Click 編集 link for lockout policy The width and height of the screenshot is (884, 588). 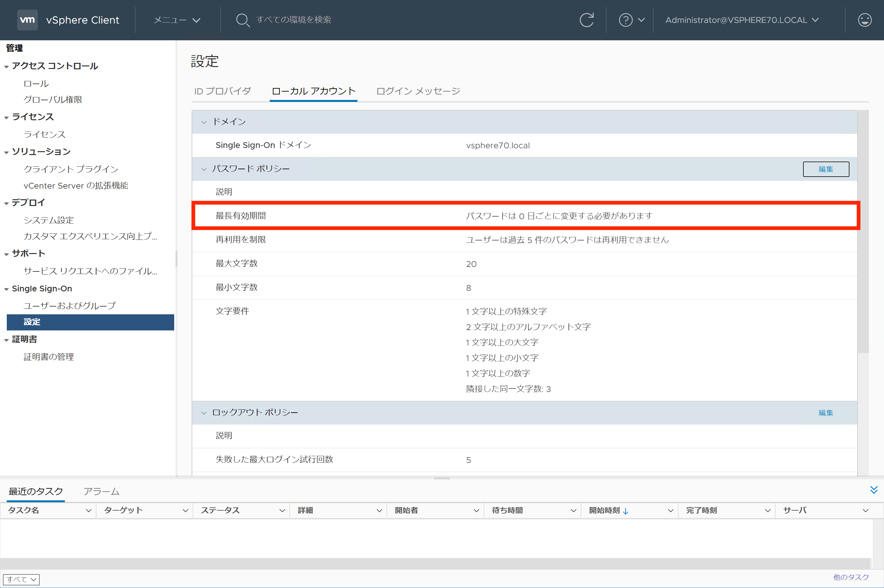[x=826, y=413]
